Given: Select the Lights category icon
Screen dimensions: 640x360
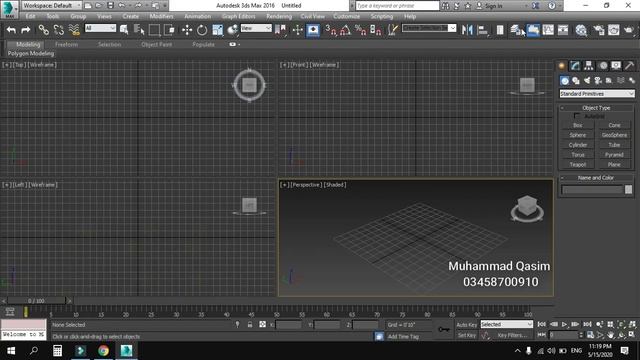Looking at the screenshot, I should coord(587,80).
